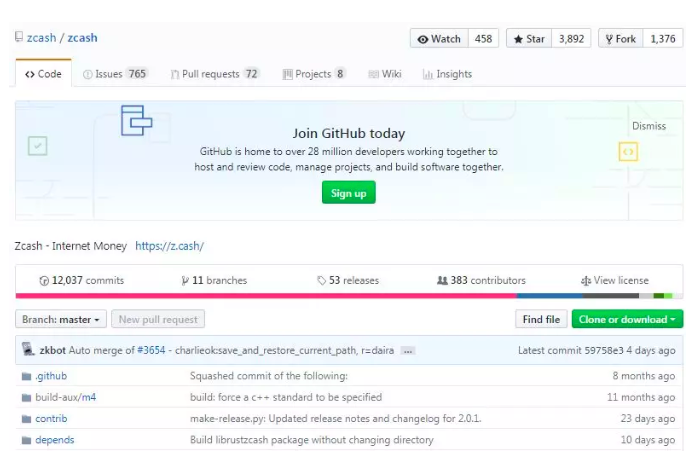The width and height of the screenshot is (698, 470).
Task: Click the Wiki tab book icon
Action: coord(373,74)
